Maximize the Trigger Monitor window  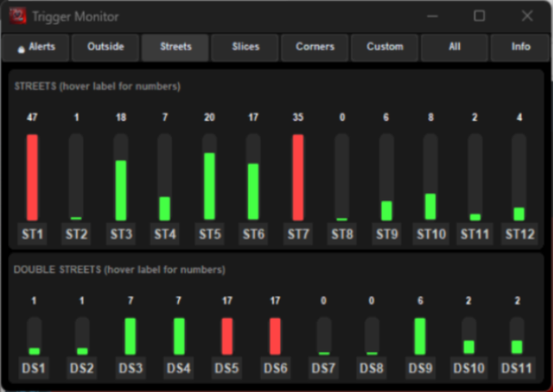[x=480, y=16]
